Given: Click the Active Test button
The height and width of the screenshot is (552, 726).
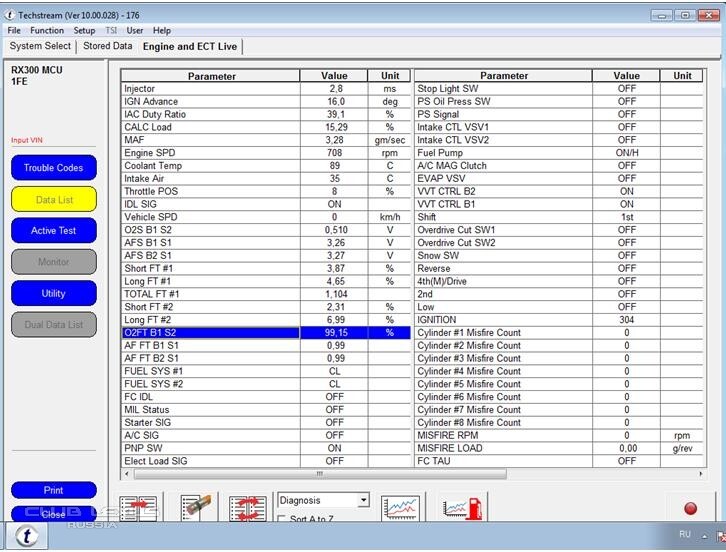Looking at the screenshot, I should coord(54,231).
